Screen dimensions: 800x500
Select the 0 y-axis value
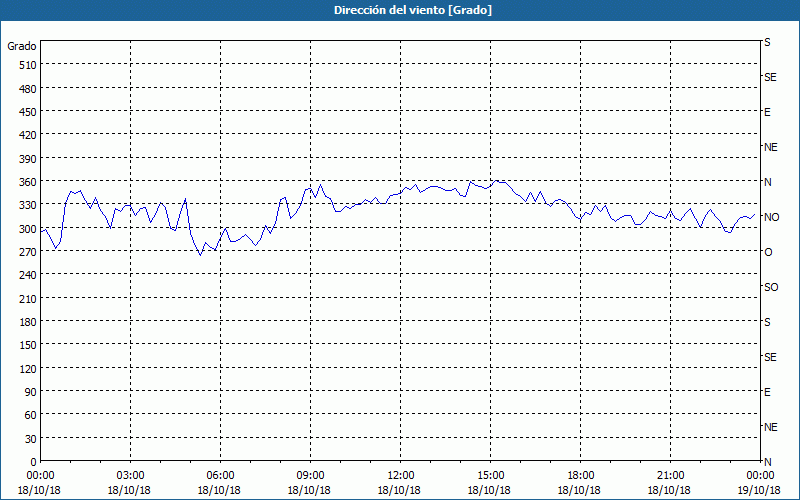point(34,462)
